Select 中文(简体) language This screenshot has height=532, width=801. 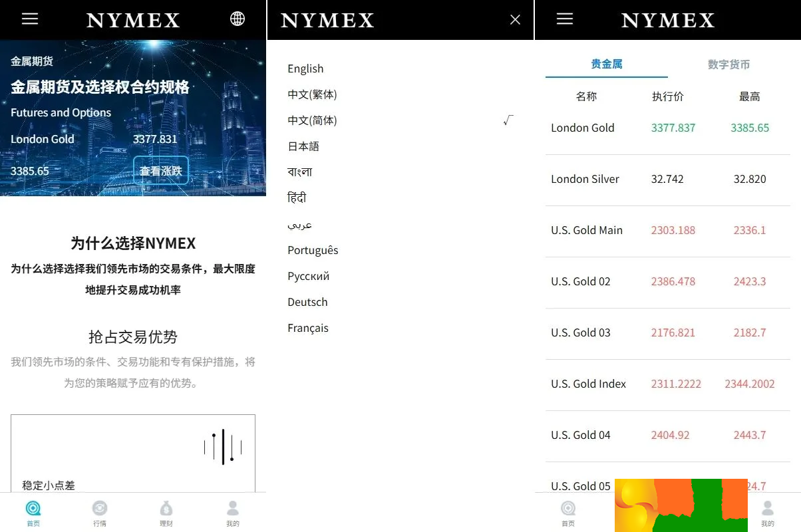point(312,120)
